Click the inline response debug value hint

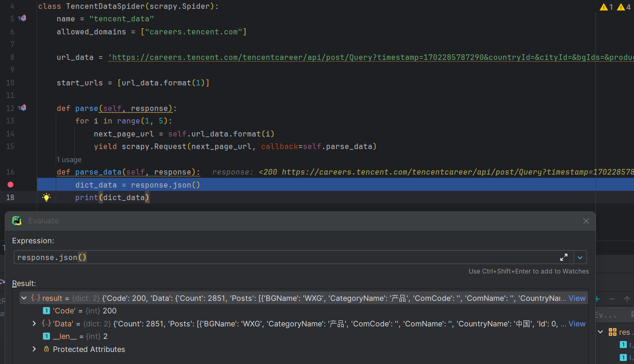click(x=423, y=172)
